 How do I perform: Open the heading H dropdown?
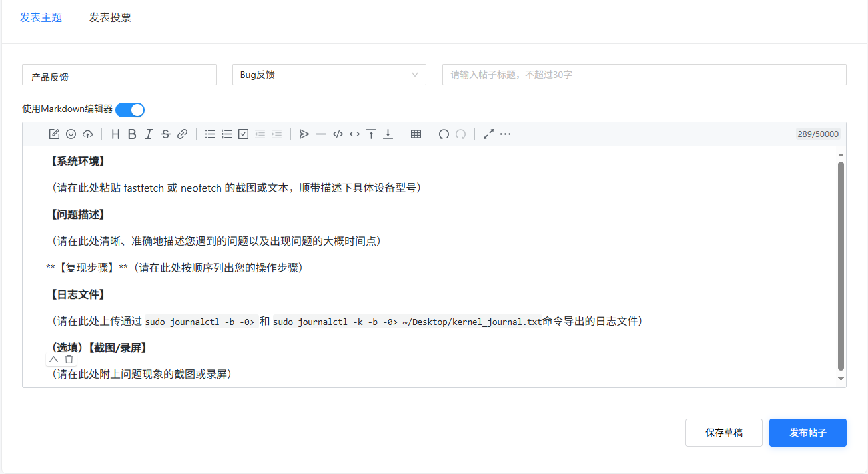(115, 134)
